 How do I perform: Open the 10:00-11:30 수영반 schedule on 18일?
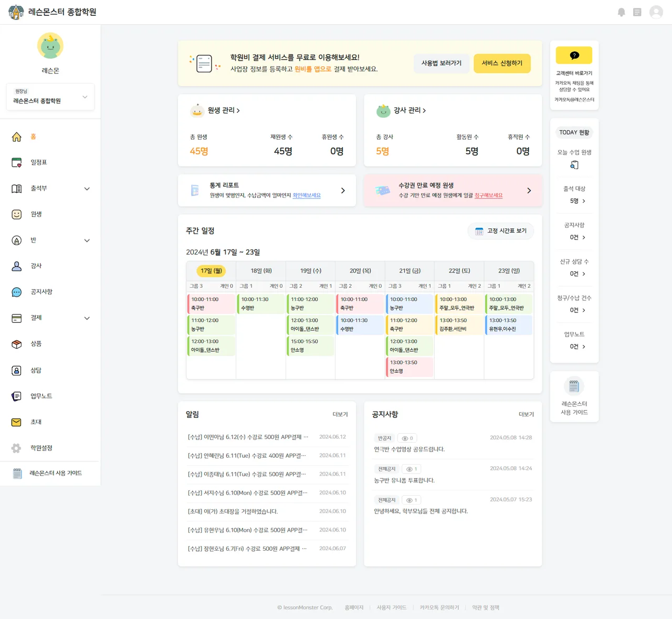pyautogui.click(x=261, y=303)
